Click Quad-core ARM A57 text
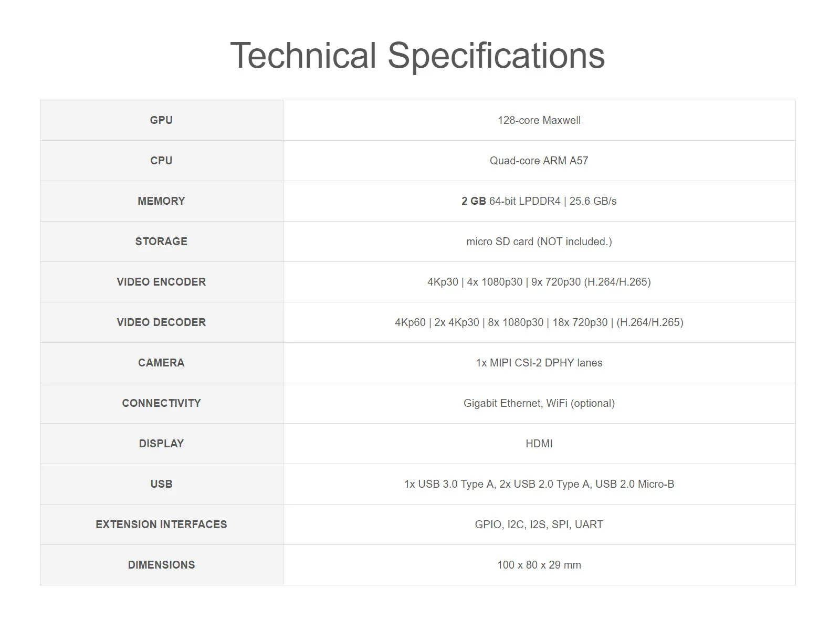Screen dimensions: 840x630 tap(539, 161)
